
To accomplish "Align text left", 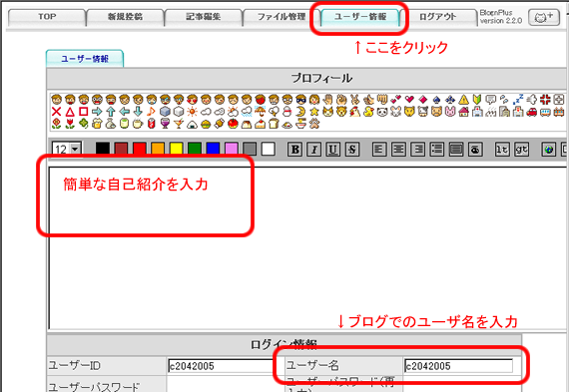I will click(x=379, y=149).
